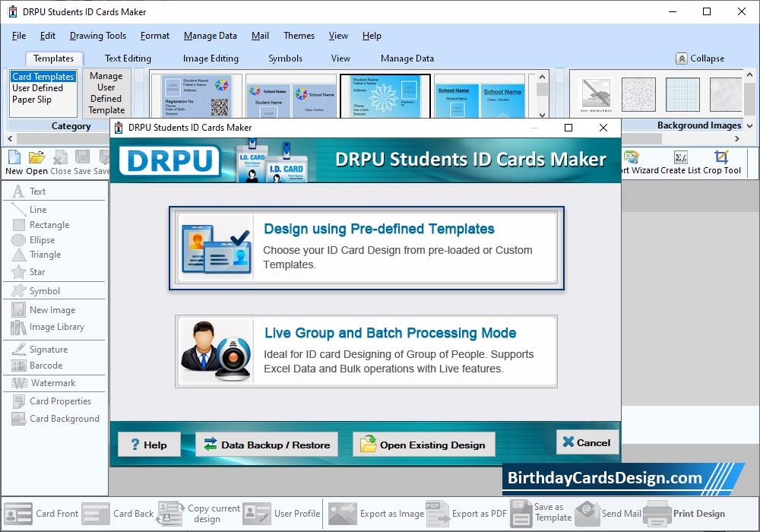The width and height of the screenshot is (760, 532).
Task: Open the Format menu
Action: [155, 36]
